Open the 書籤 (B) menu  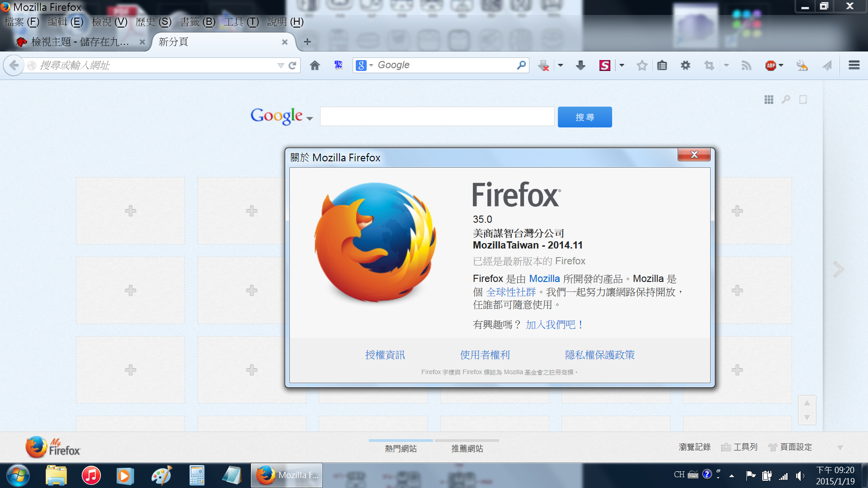(197, 22)
